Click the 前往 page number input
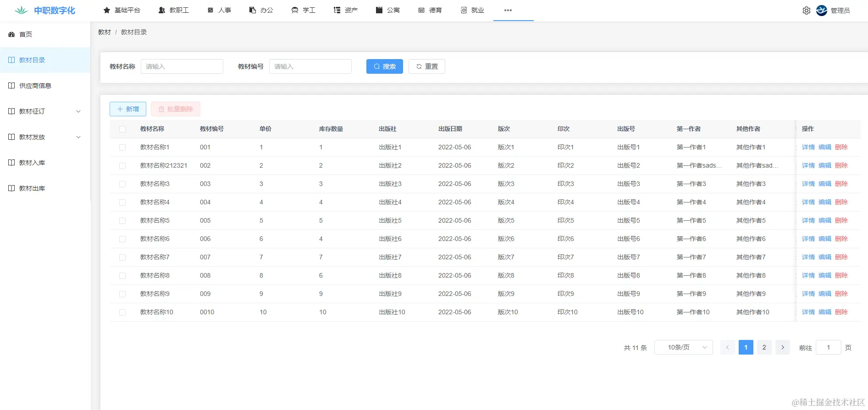The width and height of the screenshot is (868, 410). (829, 347)
